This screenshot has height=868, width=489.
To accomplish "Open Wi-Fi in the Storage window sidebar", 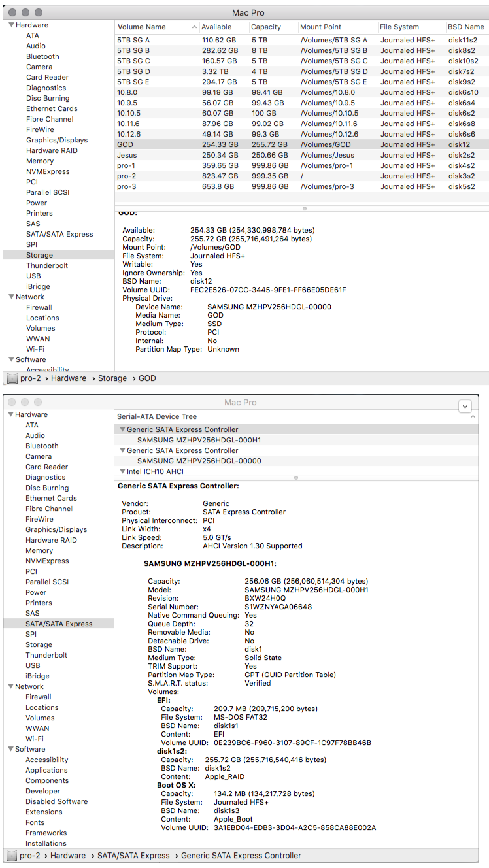I will [x=35, y=349].
